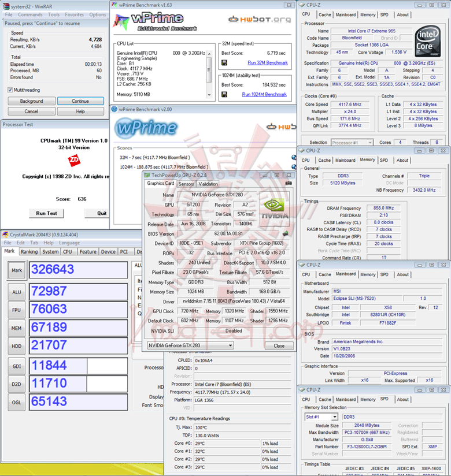Screen dimensions: 451x476
Task: Click the wPrime v2.00 title bar icon
Action: pos(114,109)
